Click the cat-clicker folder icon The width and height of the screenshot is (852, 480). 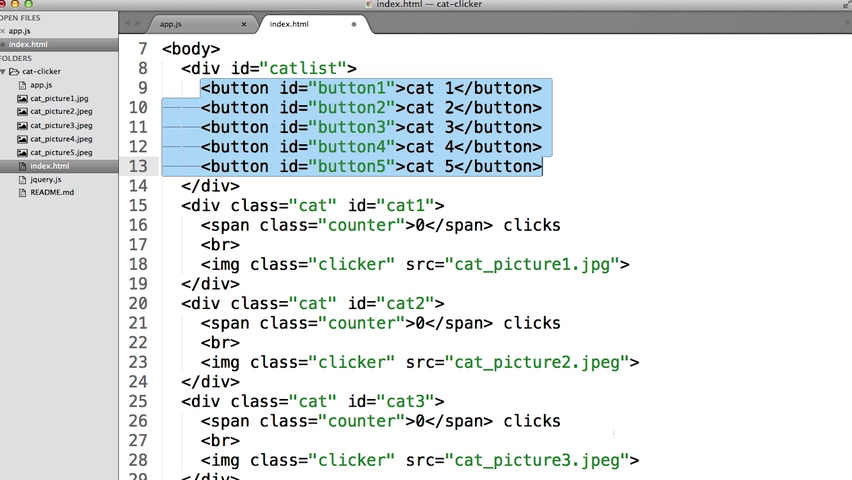coord(14,72)
